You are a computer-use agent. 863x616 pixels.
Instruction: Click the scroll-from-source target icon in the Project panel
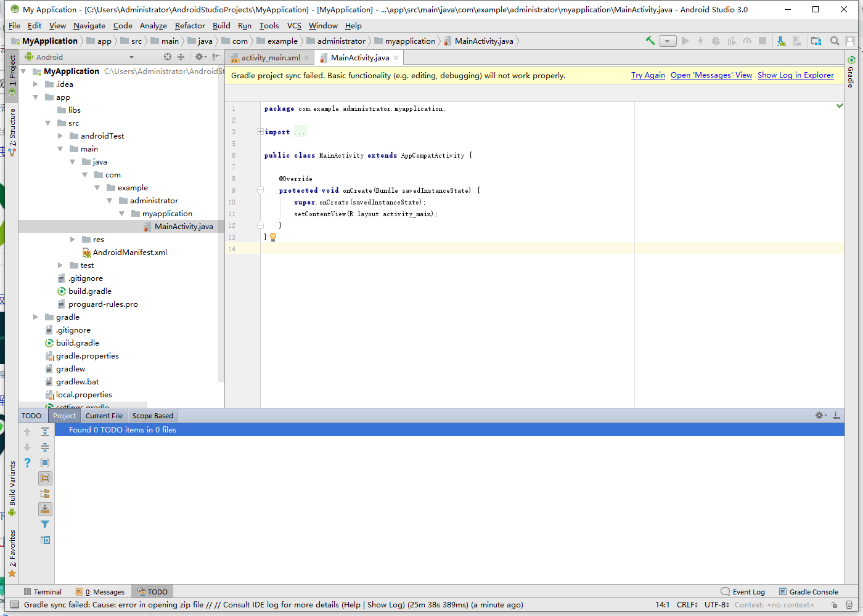(168, 57)
